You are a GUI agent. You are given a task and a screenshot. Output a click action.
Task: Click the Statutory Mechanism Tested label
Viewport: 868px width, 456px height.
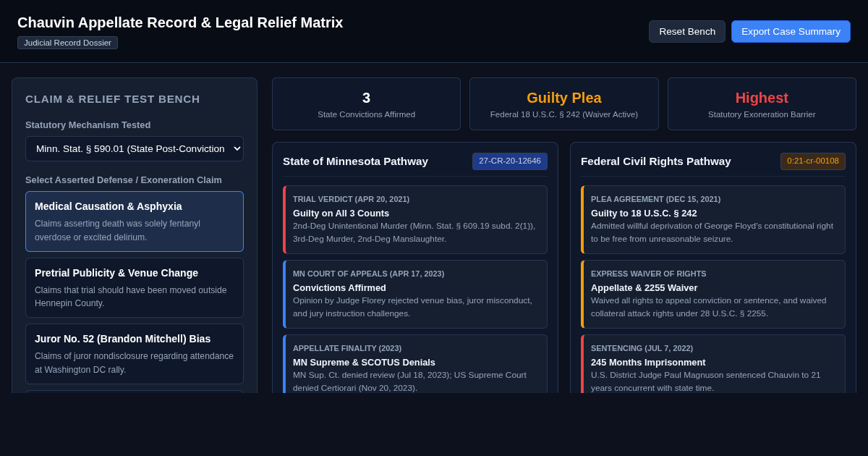(x=88, y=125)
